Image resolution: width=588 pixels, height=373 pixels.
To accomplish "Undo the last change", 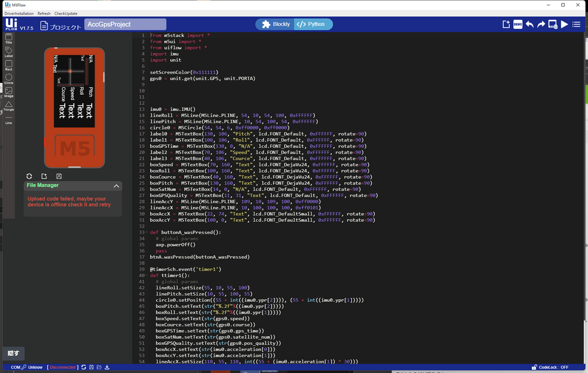I will (x=530, y=24).
